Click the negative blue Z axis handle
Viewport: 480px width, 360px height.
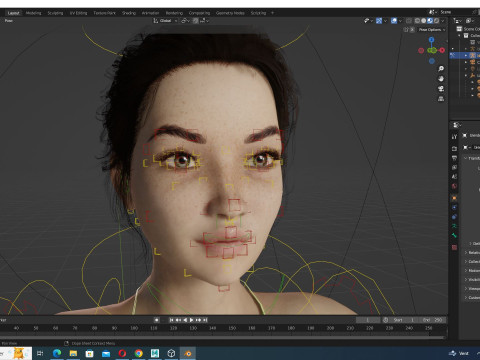point(432,61)
